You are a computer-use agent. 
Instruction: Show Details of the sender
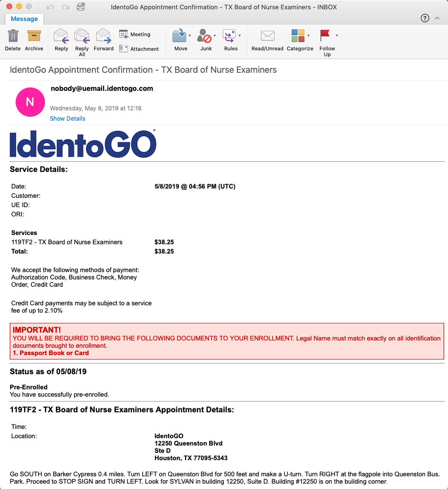pyautogui.click(x=67, y=119)
